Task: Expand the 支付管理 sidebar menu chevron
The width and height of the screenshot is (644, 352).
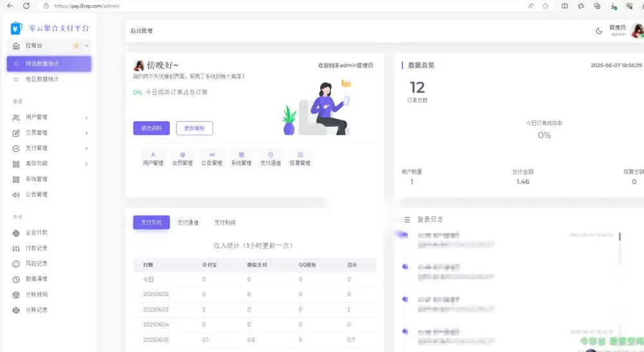Action: point(86,148)
